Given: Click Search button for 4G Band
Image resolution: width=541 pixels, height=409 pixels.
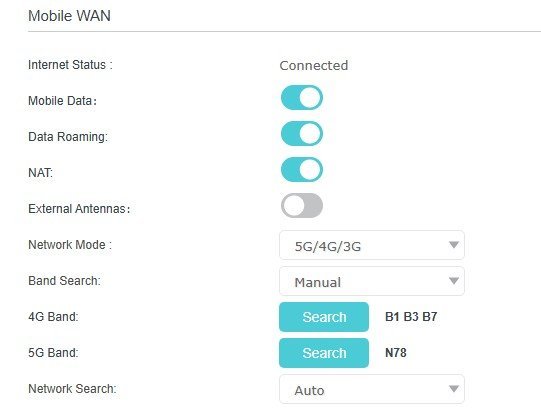Looking at the screenshot, I should (324, 317).
